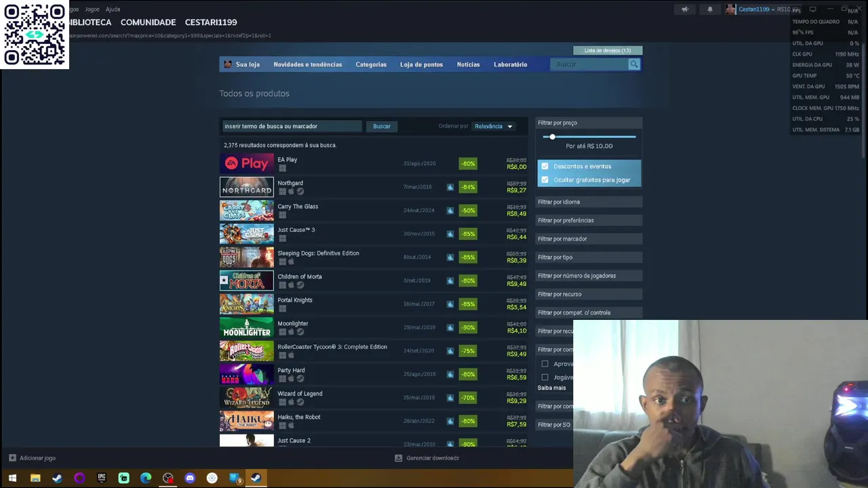The image size is (868, 488).
Task: Open Discord from the taskbar
Action: [190, 478]
